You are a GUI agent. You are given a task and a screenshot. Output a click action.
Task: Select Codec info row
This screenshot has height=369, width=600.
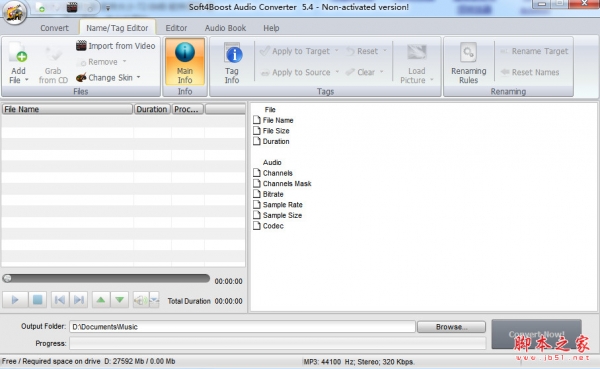(x=268, y=226)
